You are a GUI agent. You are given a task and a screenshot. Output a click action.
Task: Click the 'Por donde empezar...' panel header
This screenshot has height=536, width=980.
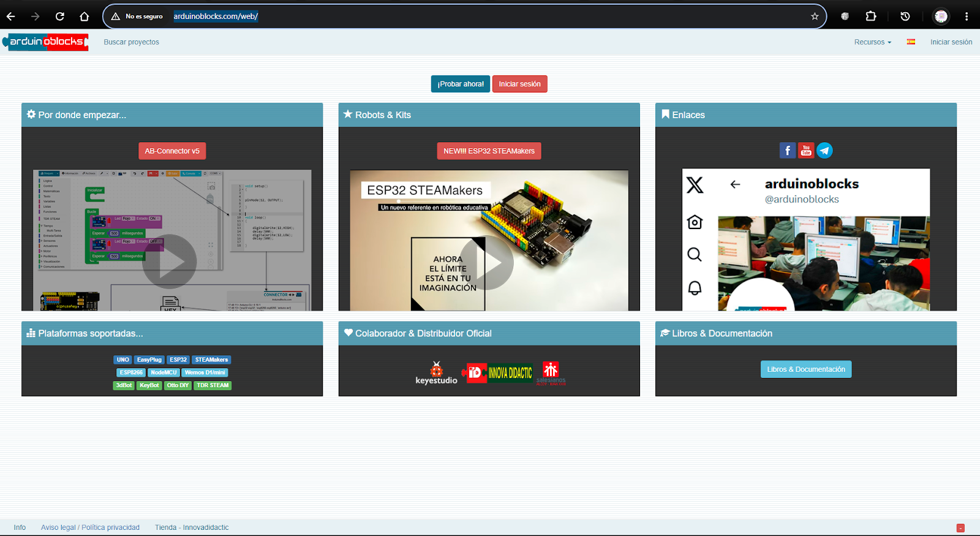tap(172, 115)
